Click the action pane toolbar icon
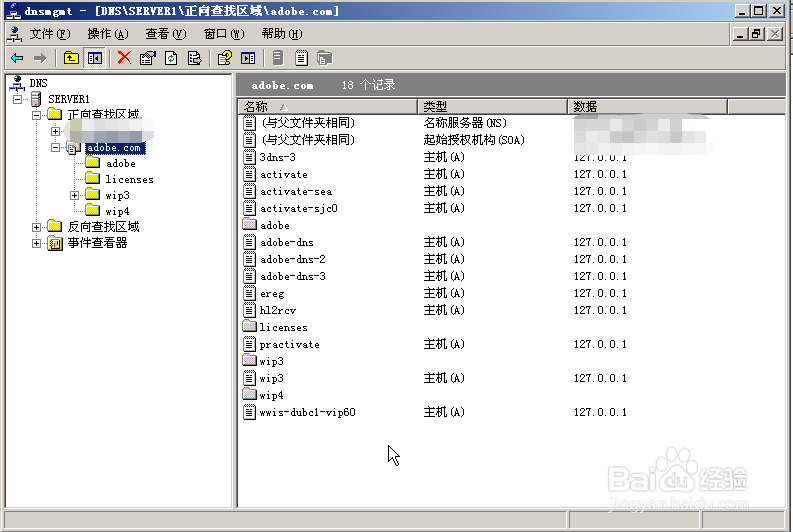 248,58
